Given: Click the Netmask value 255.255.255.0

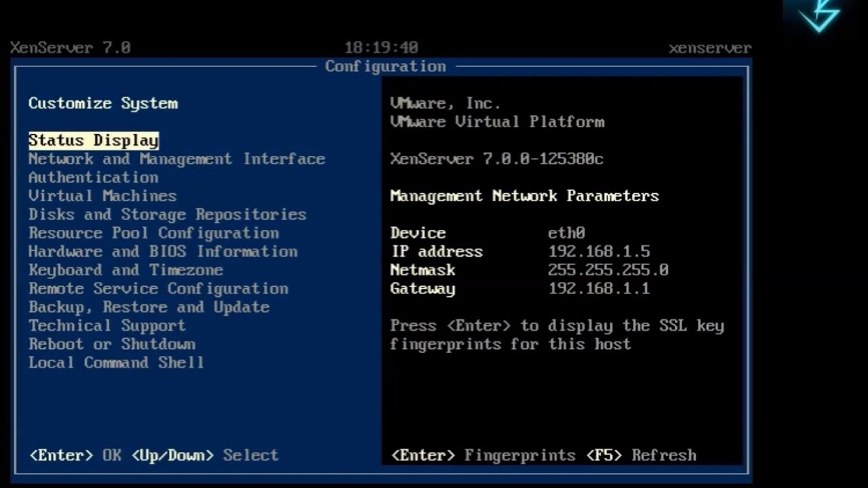Looking at the screenshot, I should [x=608, y=270].
